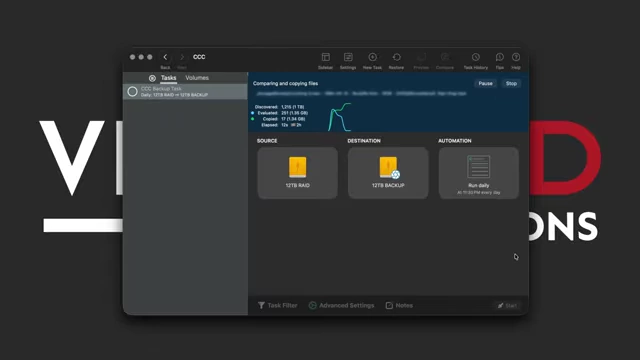This screenshot has height=360, width=640.
Task: Open the Tips toolbar icon
Action: (500, 57)
